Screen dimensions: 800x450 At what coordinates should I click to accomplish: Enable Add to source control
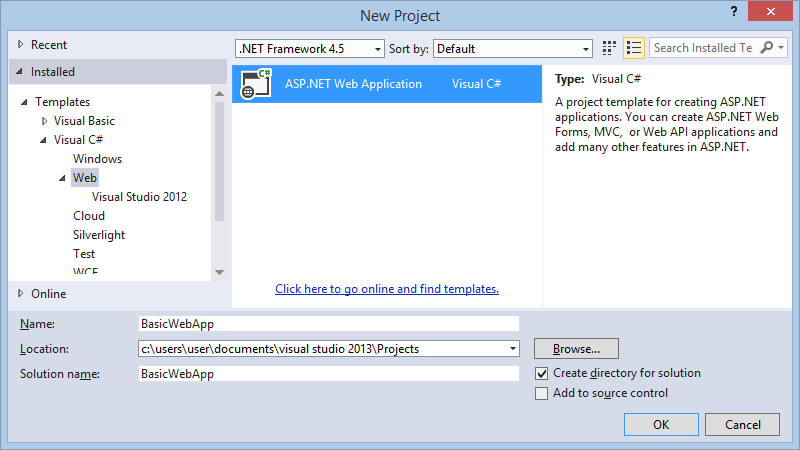[541, 393]
